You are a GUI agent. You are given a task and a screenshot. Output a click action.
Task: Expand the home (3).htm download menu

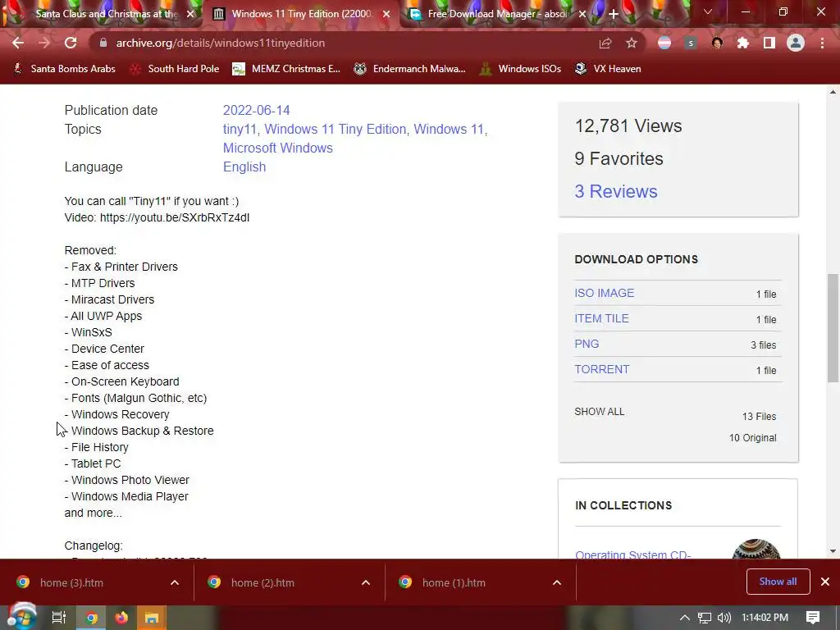point(175,583)
